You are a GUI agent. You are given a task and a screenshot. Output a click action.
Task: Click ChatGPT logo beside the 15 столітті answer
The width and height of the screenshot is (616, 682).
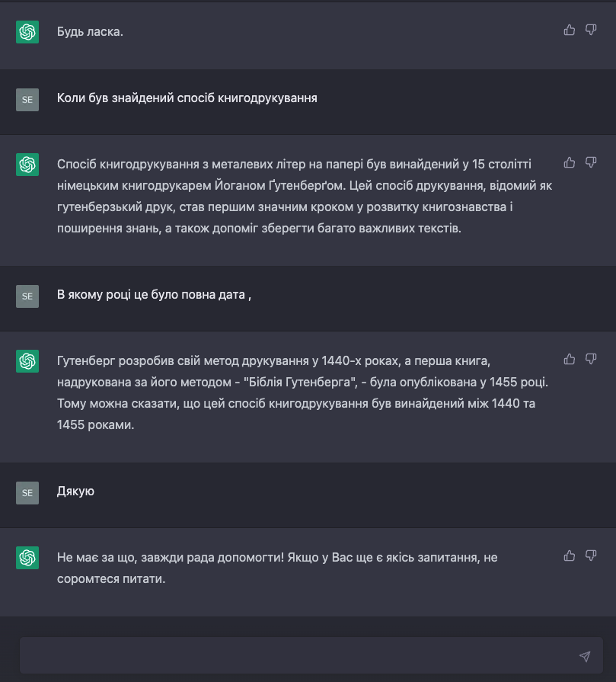pos(27,165)
